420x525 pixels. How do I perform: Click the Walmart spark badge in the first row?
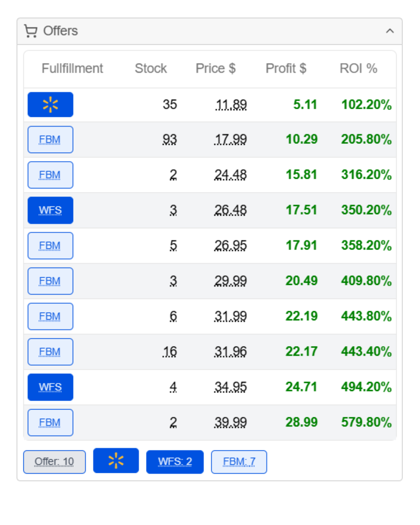pos(50,105)
